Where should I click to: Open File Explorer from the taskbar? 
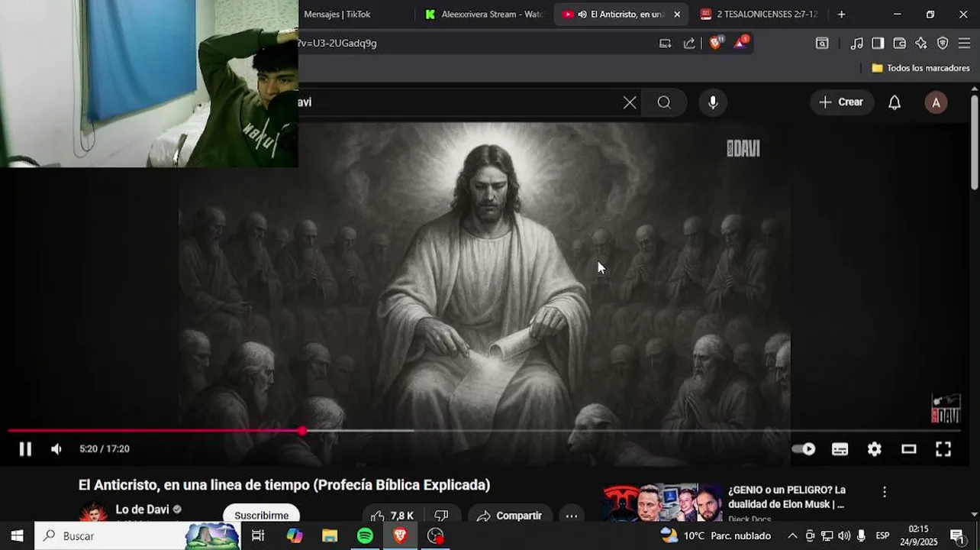pos(329,535)
